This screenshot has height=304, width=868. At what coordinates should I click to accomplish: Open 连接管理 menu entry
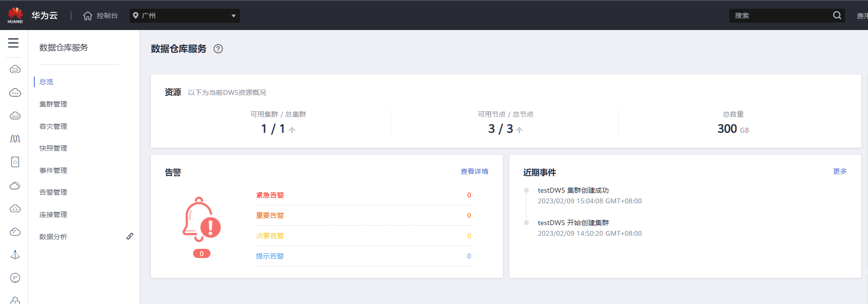[53, 214]
